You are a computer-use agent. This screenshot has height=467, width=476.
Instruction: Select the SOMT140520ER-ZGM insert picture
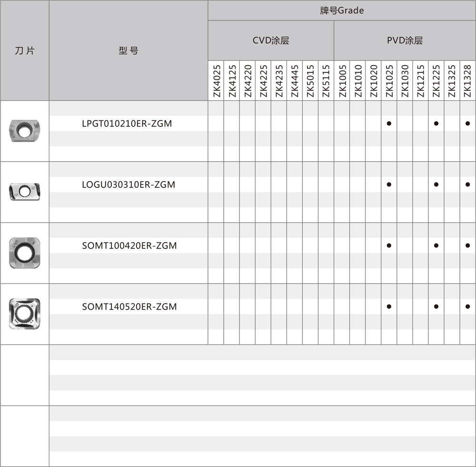25,313
